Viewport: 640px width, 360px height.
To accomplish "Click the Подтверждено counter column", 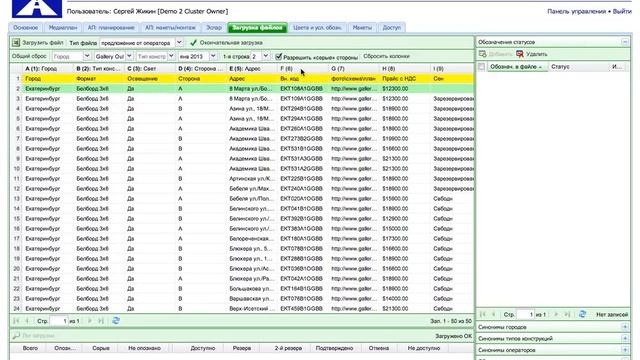I will click(x=334, y=348).
